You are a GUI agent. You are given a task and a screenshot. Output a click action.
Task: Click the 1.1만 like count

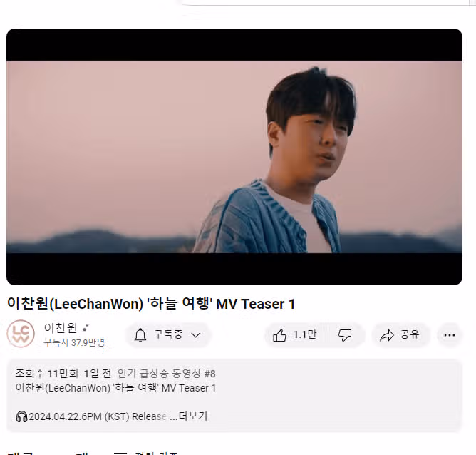(x=305, y=334)
